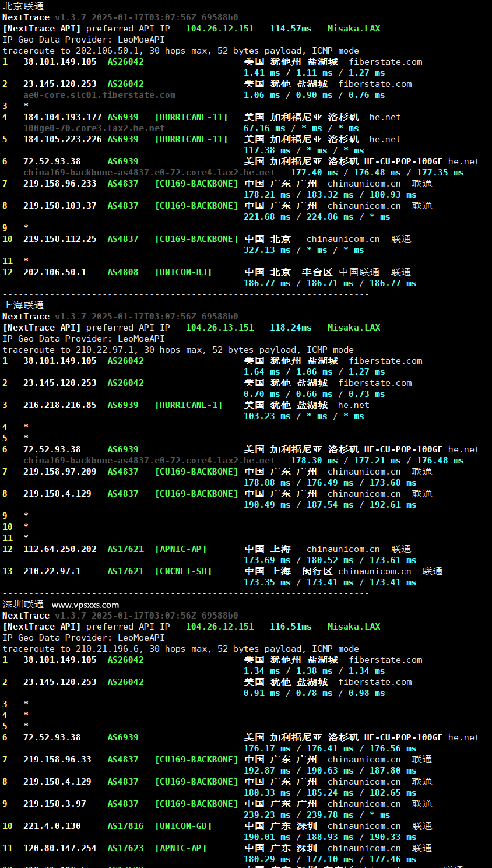Click IP address 202.106.50.1 on hop 12

coord(54,272)
